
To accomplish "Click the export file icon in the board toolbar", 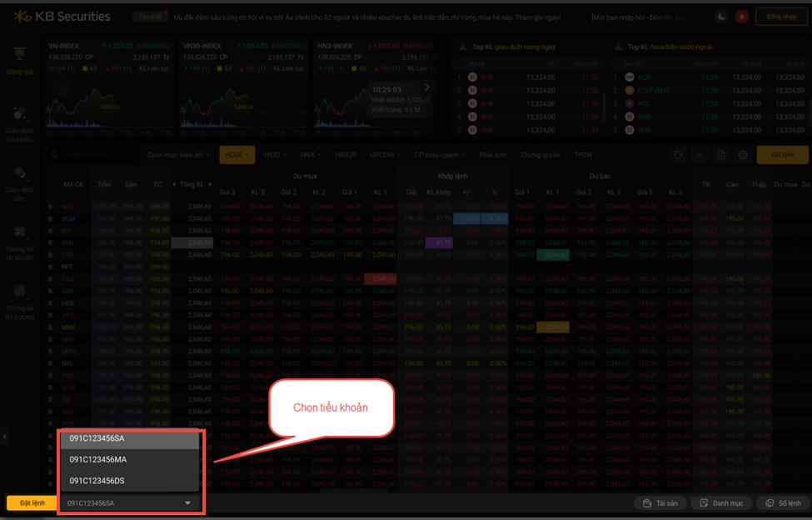I will [721, 155].
